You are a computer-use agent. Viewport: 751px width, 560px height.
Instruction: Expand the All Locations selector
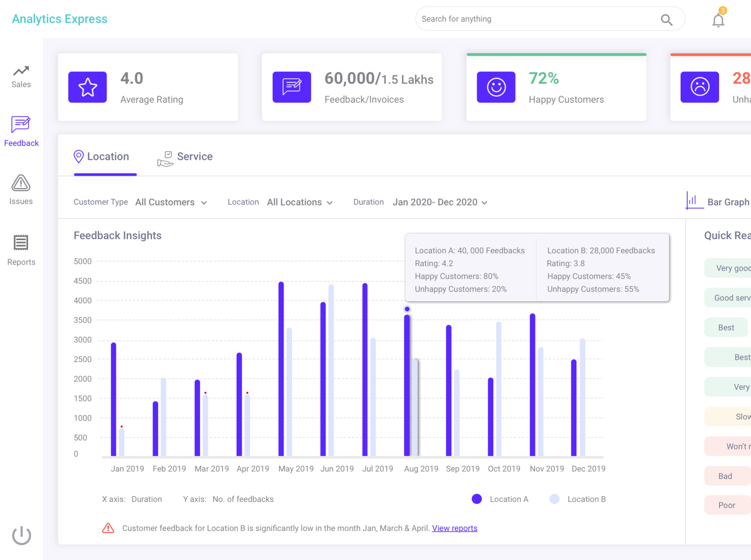tap(299, 202)
